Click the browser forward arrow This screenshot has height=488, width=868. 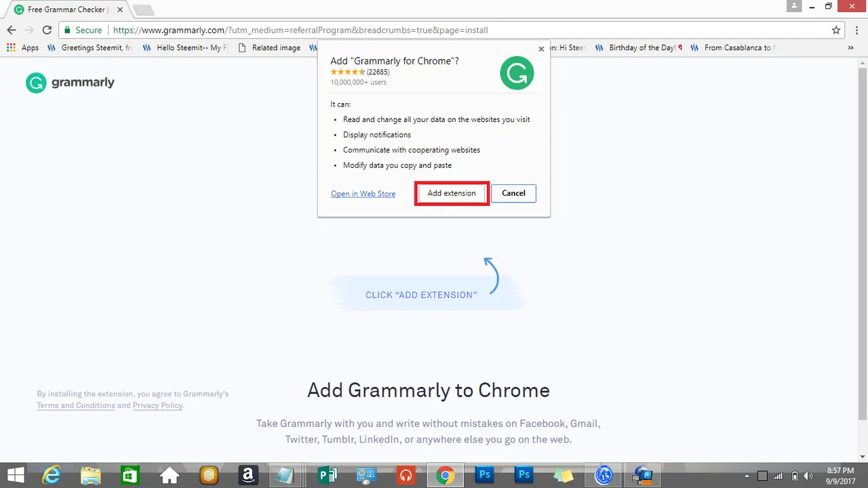29,30
